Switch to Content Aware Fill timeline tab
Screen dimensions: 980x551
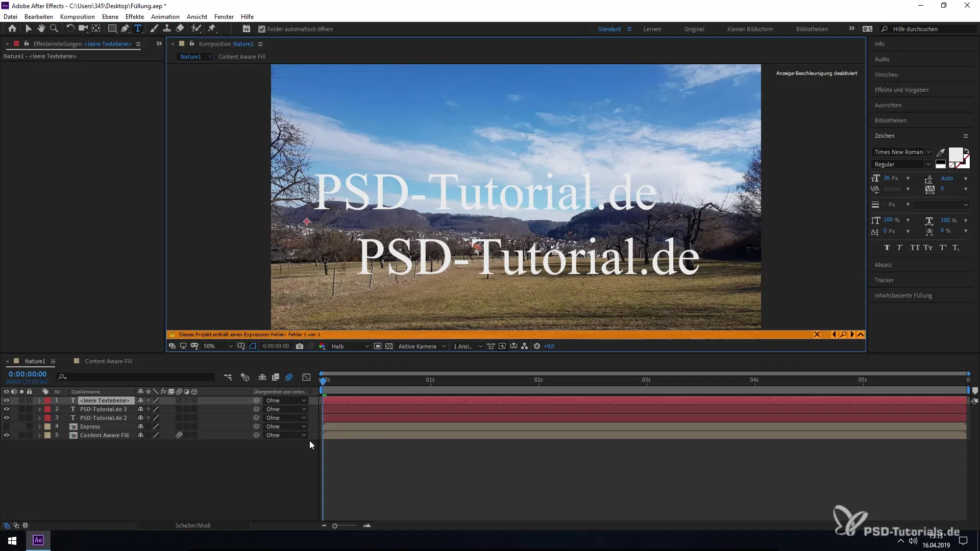(108, 361)
